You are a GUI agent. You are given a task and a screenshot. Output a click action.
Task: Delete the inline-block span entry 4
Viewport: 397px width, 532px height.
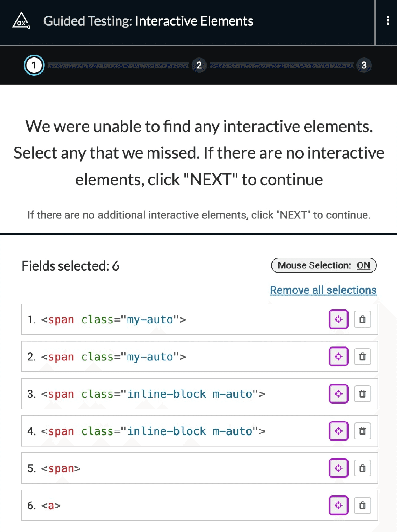click(x=362, y=431)
